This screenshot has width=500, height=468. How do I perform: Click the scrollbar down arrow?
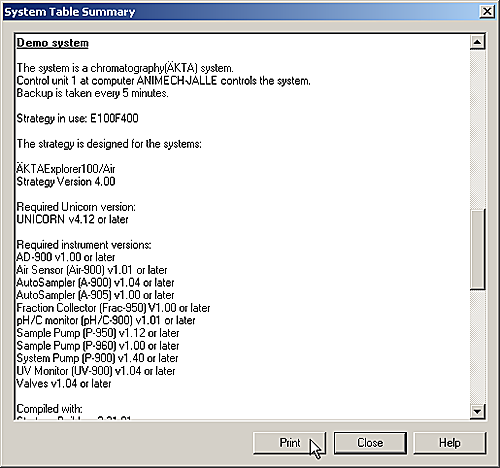477,412
